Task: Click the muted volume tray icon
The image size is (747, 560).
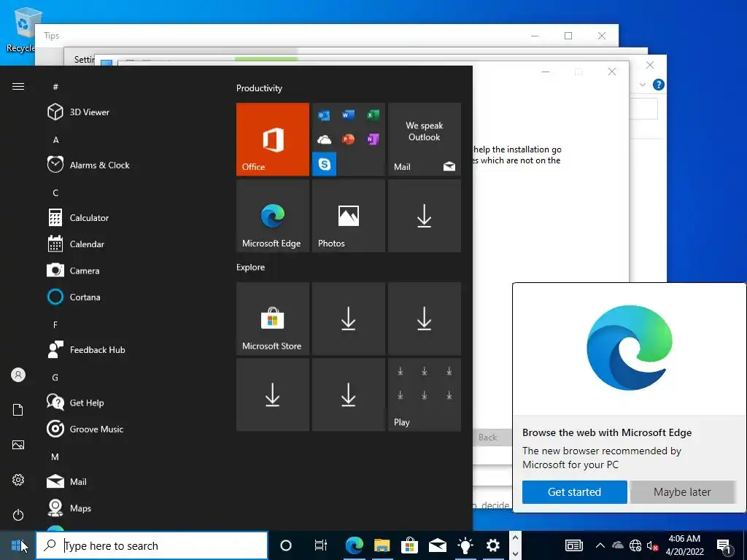Action: pyautogui.click(x=652, y=545)
